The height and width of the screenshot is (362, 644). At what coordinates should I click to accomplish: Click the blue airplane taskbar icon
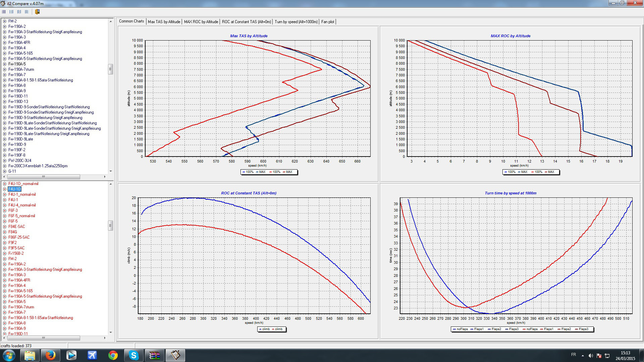(92, 355)
